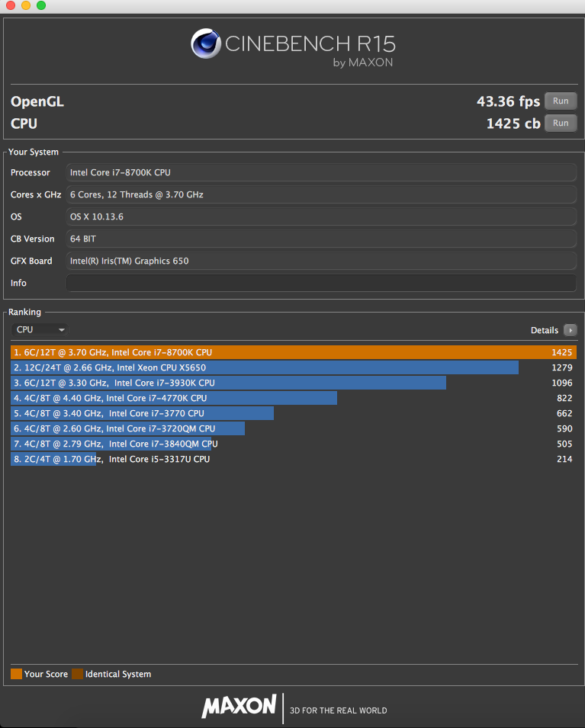Screen dimensions: 585x728
Task: Select the Intel Core i7-8700K ranking row
Action: pos(292,352)
